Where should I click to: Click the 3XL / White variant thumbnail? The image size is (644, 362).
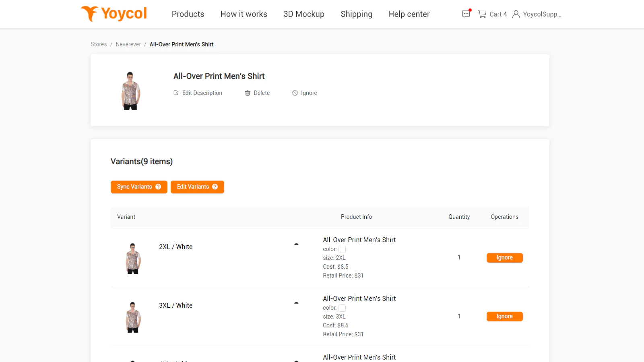133,317
